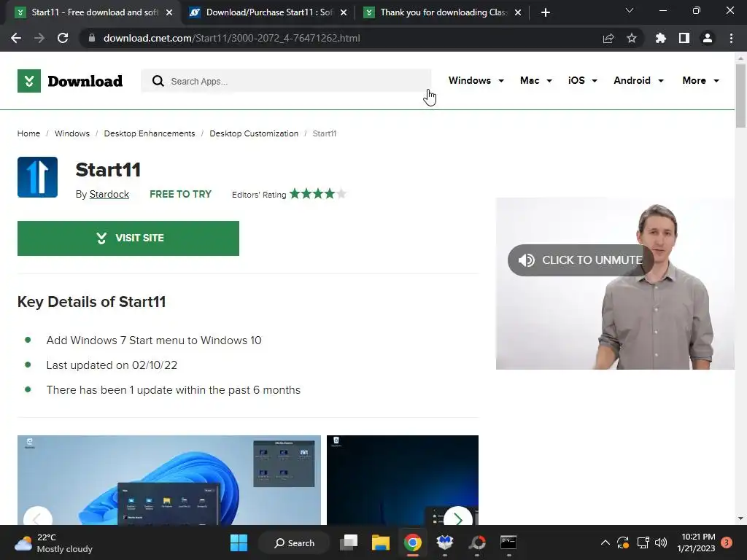Open the Chrome profile icon

point(708,38)
